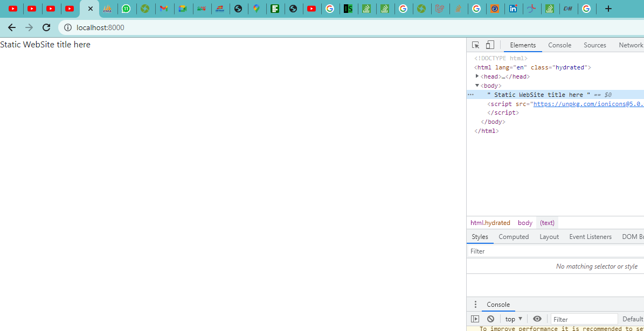Screen dimensions: 644x331
Task: Select body in the breadcrumb
Action: pos(525,223)
